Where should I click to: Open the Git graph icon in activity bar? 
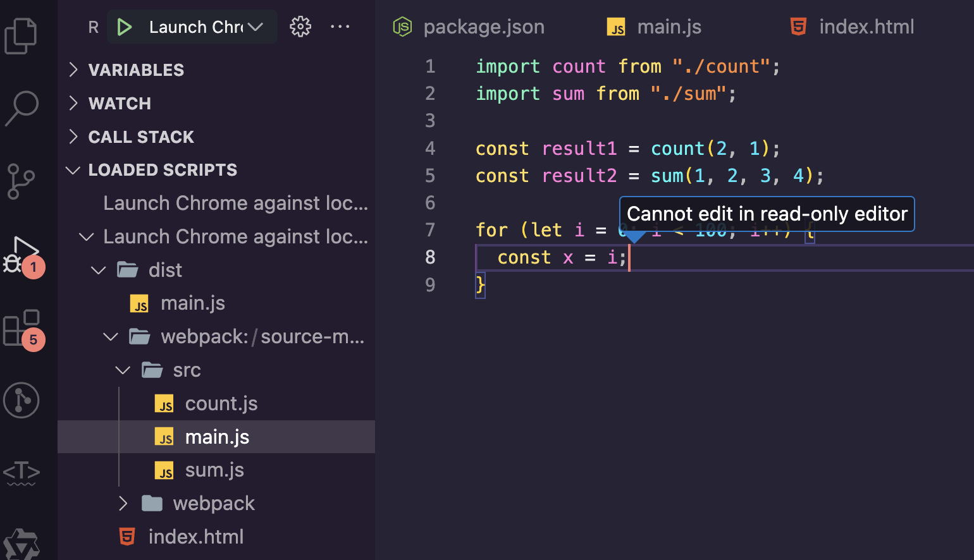point(22,400)
